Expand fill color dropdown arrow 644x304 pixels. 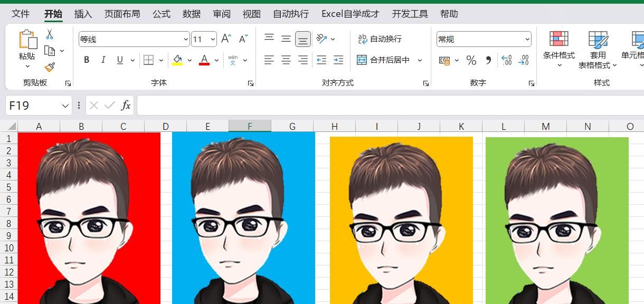point(190,61)
